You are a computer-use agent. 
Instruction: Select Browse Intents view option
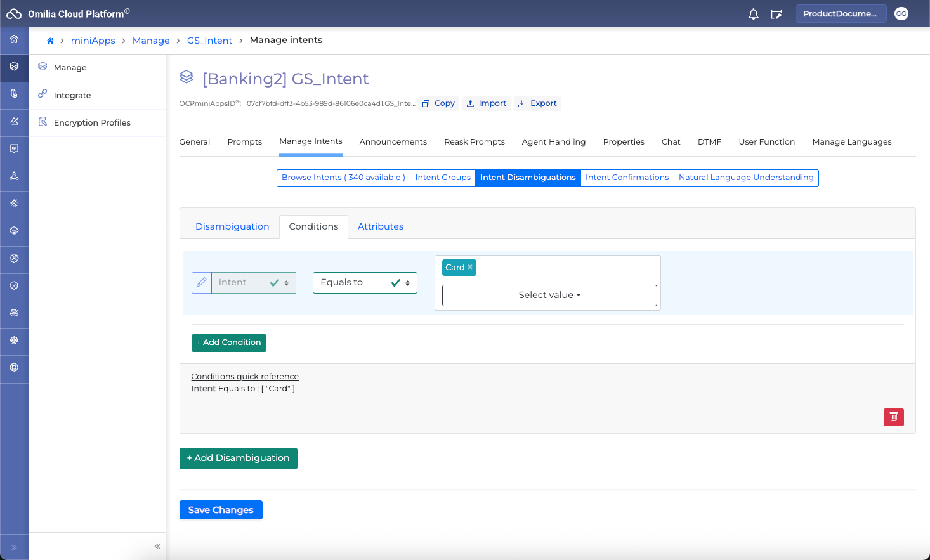[x=343, y=178]
